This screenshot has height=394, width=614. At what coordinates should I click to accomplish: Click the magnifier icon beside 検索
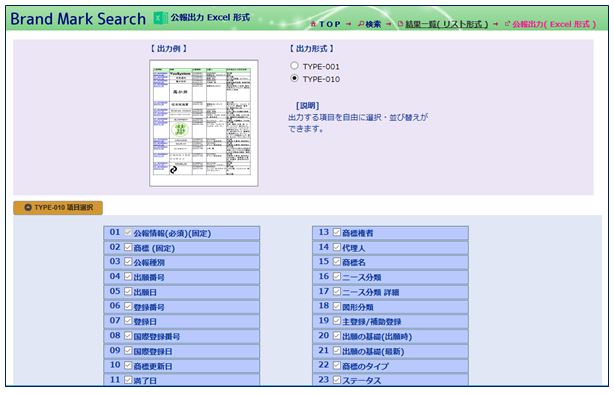361,24
